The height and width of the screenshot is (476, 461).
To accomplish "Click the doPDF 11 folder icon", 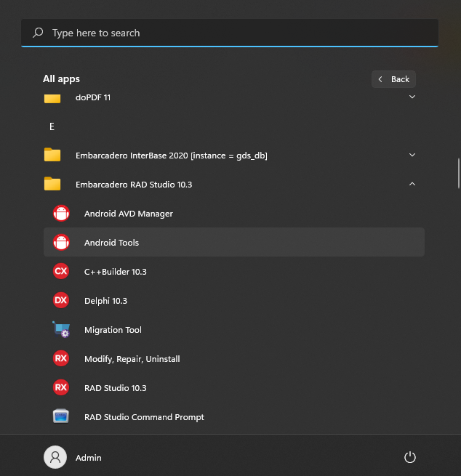I will tap(52, 98).
